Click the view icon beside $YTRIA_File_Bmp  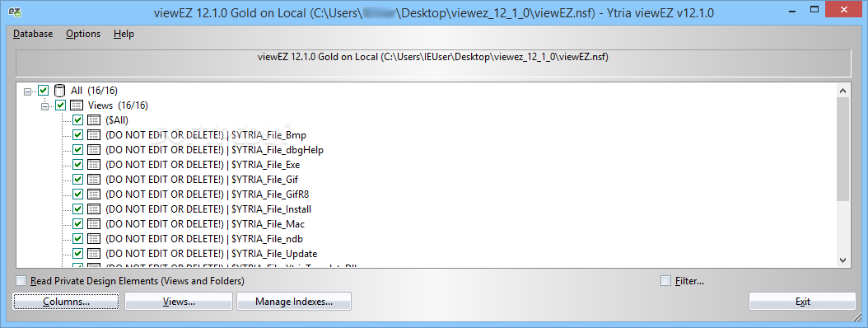coord(94,134)
